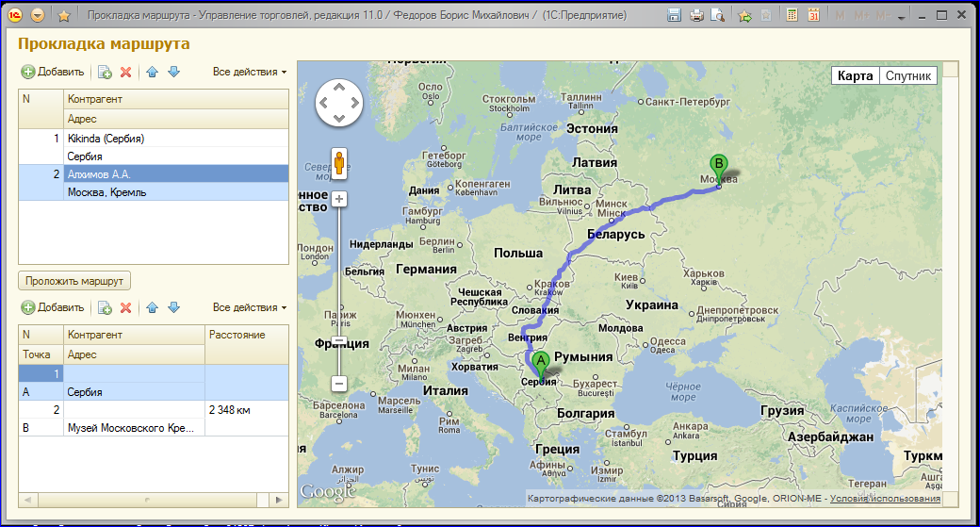Click the lower table horizontal scrollbar thumb
The image size is (980, 527).
point(148,500)
